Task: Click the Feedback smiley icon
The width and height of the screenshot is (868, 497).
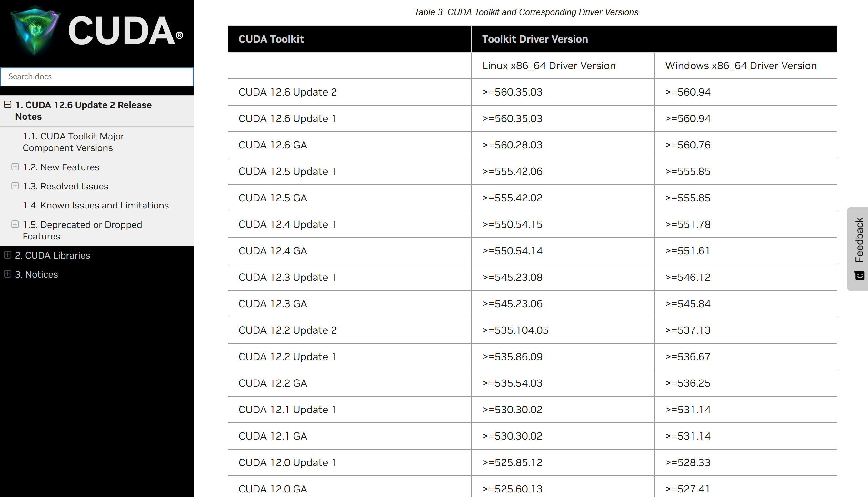Action: coord(859,275)
